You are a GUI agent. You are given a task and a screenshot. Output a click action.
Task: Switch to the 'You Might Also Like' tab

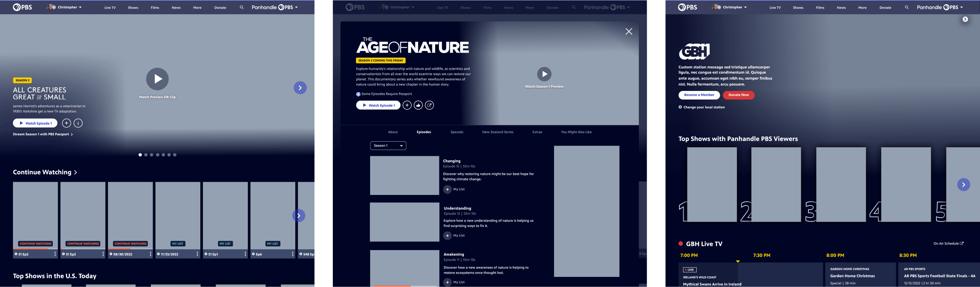pyautogui.click(x=576, y=132)
